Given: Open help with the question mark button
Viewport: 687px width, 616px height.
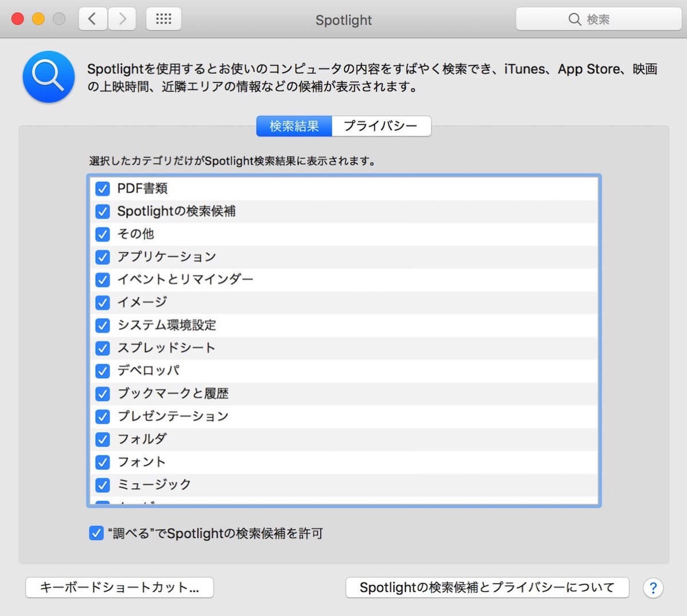Looking at the screenshot, I should [653, 588].
